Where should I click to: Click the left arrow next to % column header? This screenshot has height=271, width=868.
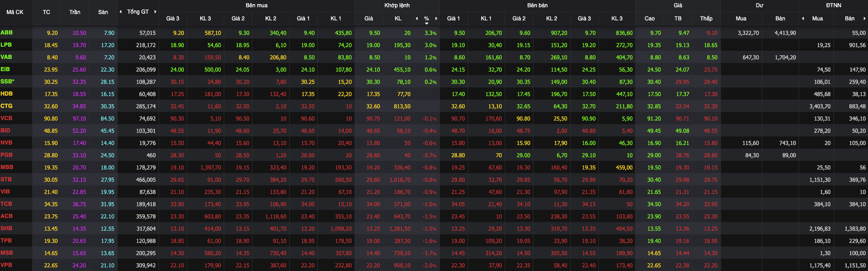click(417, 19)
